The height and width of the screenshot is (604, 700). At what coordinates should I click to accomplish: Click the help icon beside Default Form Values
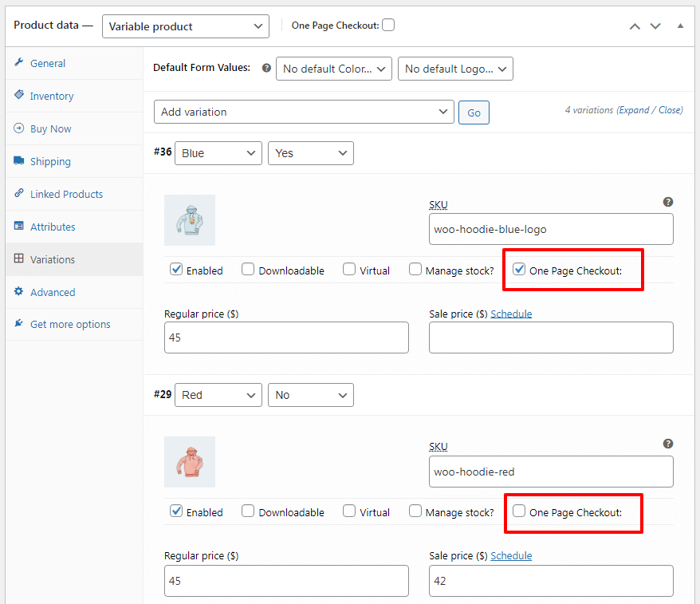pyautogui.click(x=266, y=68)
